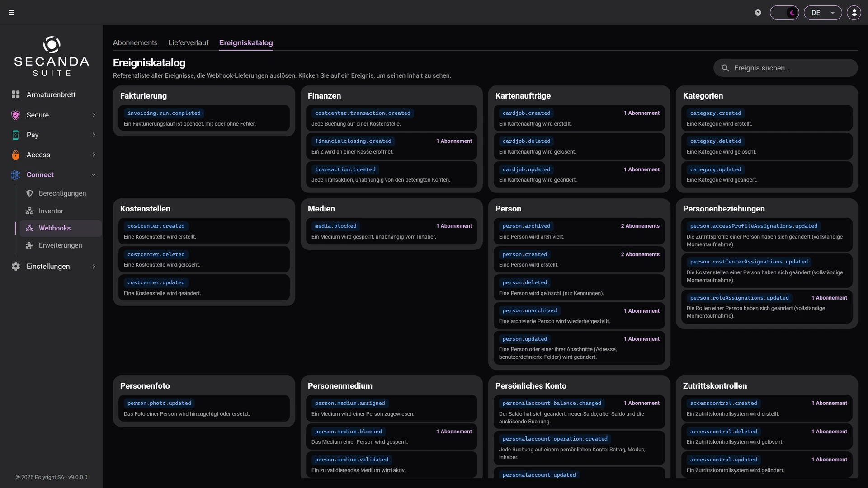Expand the Access menu chevron
Viewport: 868px width, 488px height.
(94, 155)
